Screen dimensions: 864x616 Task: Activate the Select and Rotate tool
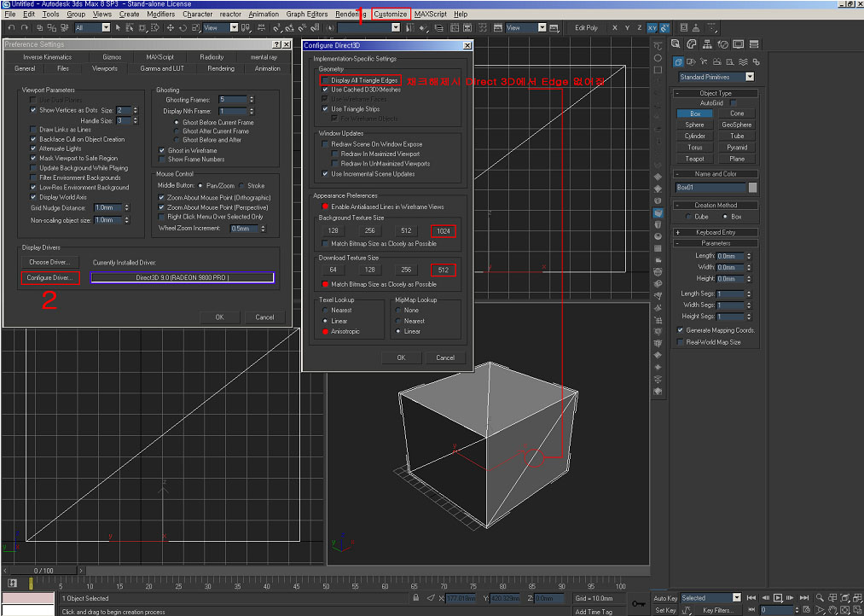point(183,28)
